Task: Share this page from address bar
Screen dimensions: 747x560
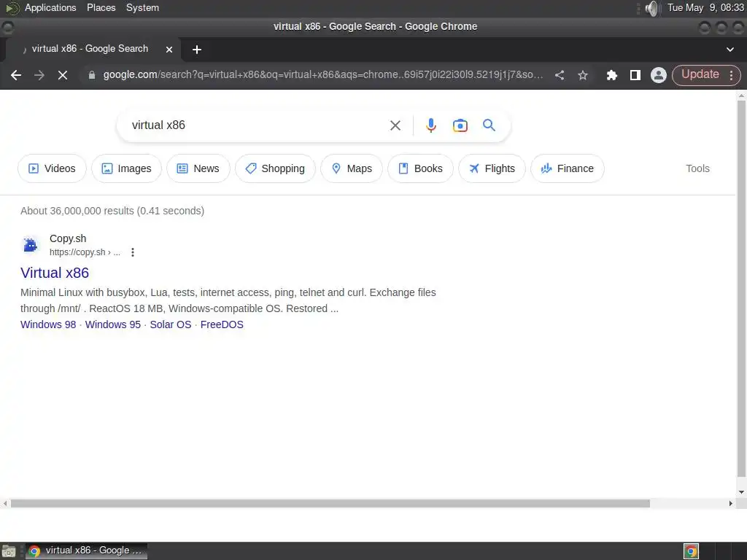Action: point(560,75)
